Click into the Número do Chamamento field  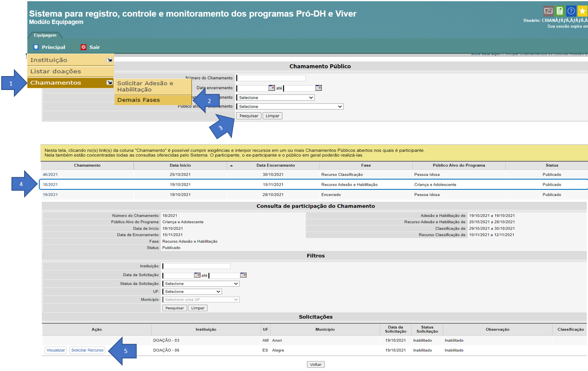tap(271, 78)
